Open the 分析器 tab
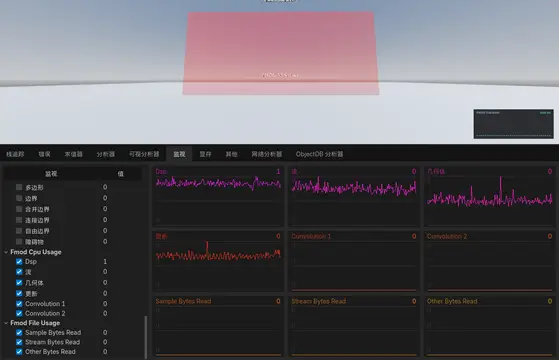The height and width of the screenshot is (360, 559). click(x=106, y=154)
